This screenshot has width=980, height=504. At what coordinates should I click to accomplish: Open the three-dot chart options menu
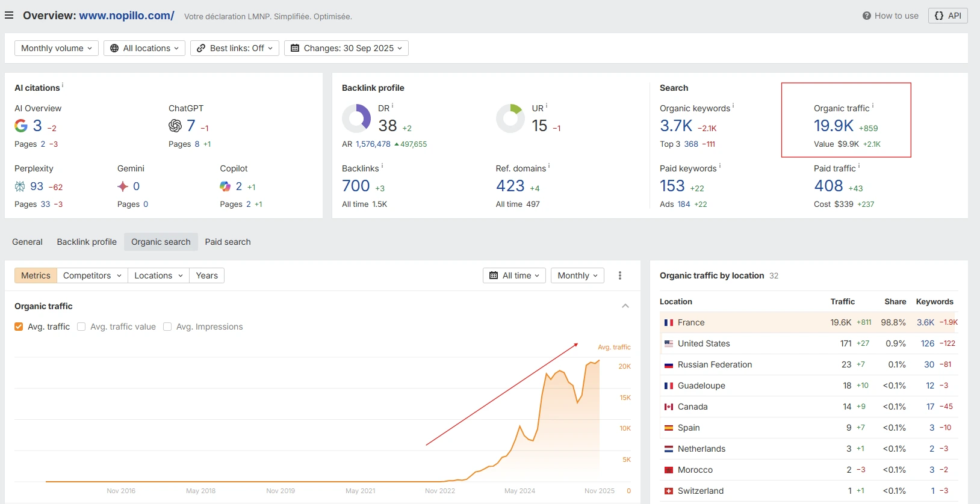point(620,275)
